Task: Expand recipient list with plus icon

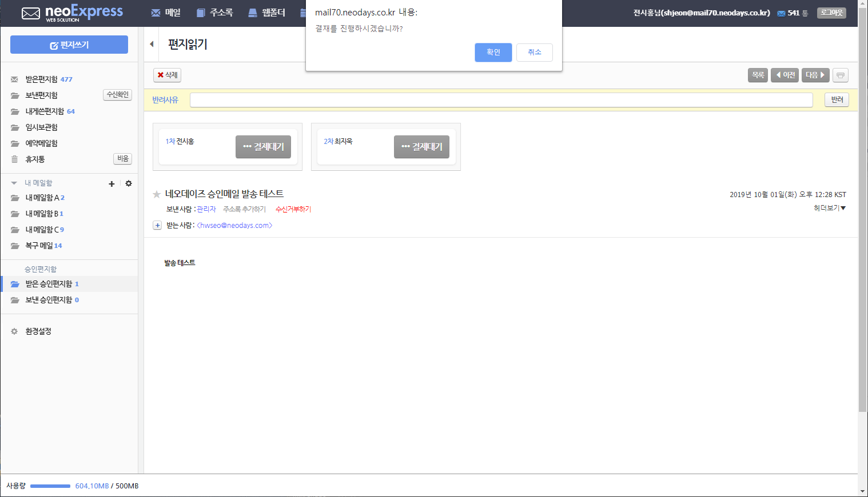Action: pos(157,226)
